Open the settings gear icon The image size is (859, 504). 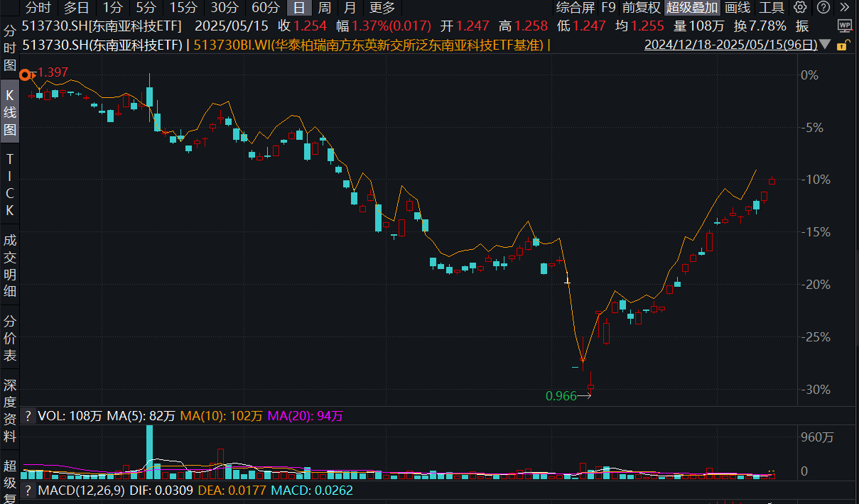click(800, 8)
